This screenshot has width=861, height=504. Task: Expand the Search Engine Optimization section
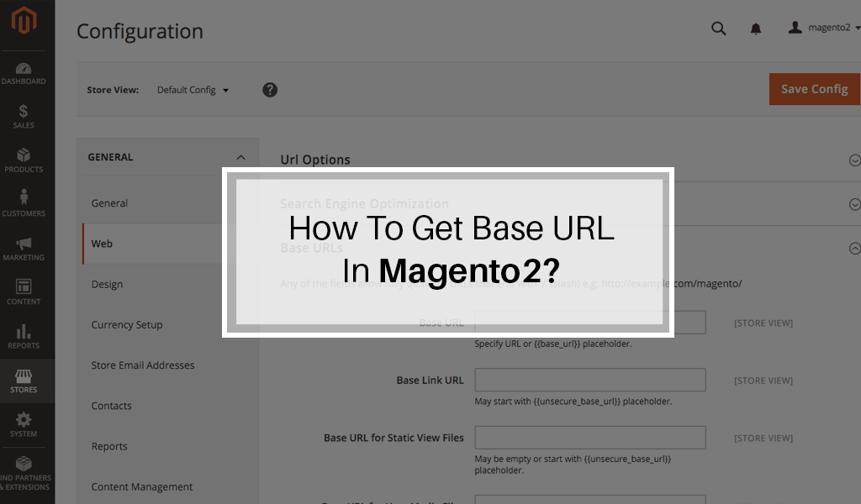(x=854, y=204)
